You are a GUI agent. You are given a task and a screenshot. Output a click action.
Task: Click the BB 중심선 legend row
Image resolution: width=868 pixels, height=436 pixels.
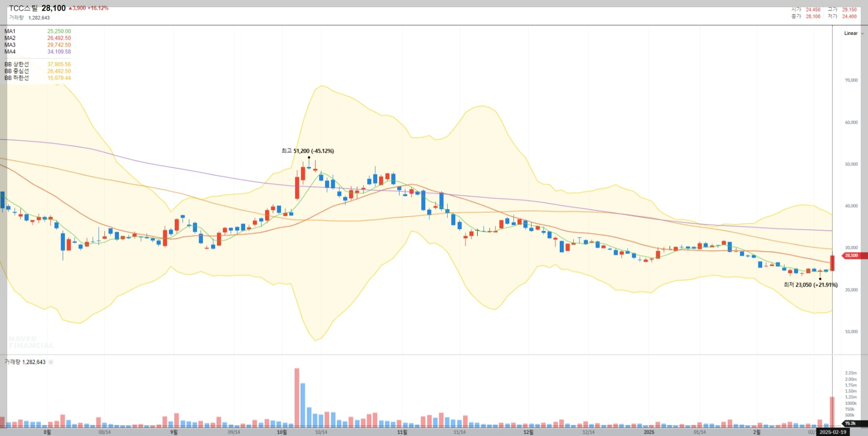[x=37, y=71]
